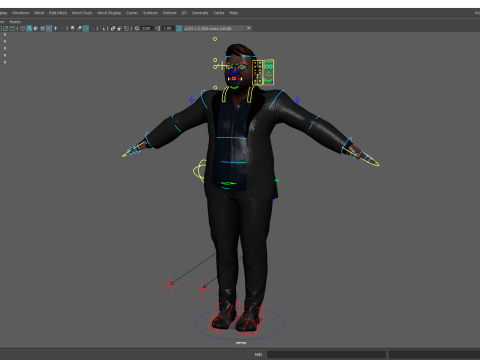480x360 pixels.
Task: Toggle viewport Motion Blur icon
Action: coord(79,28)
